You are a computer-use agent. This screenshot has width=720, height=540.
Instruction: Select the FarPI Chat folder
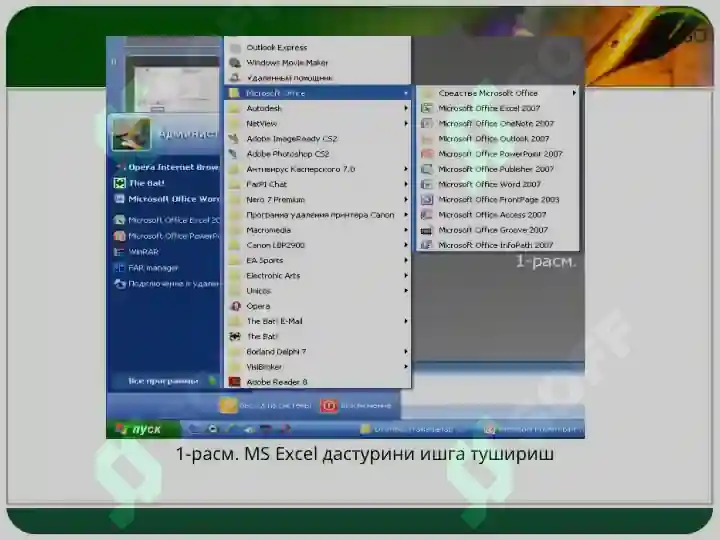(x=318, y=184)
